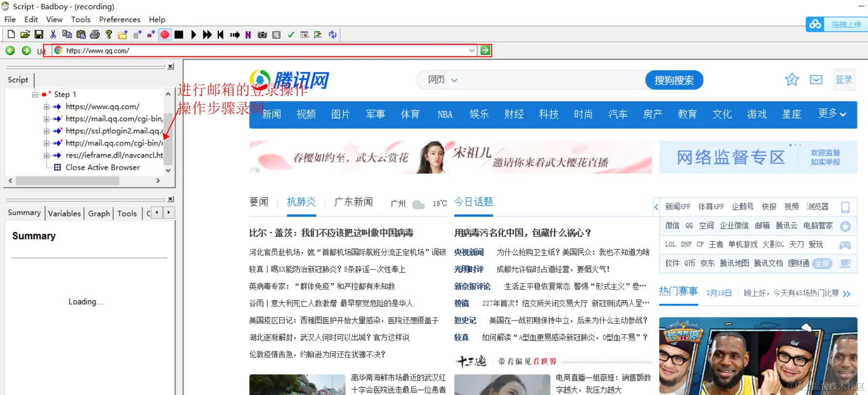Select the Script tab

[x=18, y=80]
